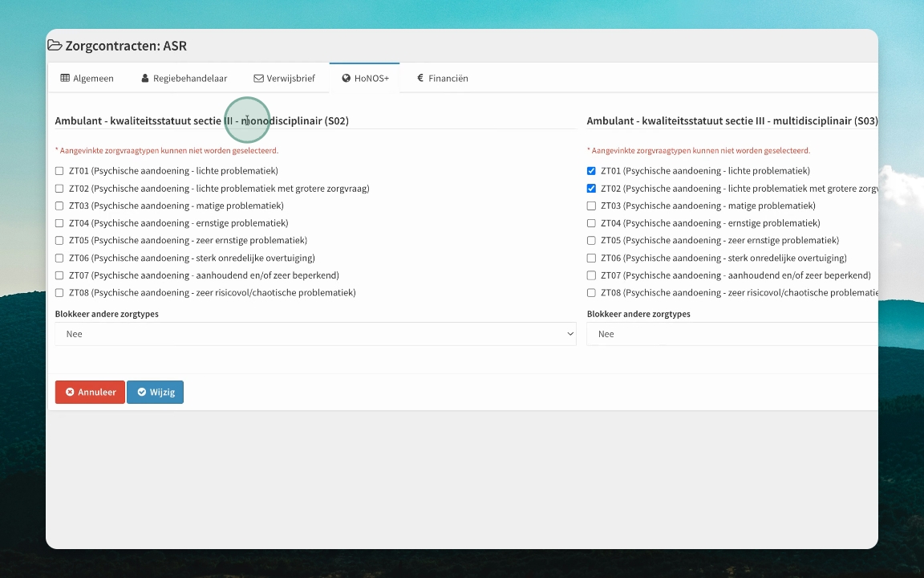Expand the Blokkeer andere zorgtypes dropdown under S03
Viewport: 924px width, 578px height.
click(x=731, y=334)
